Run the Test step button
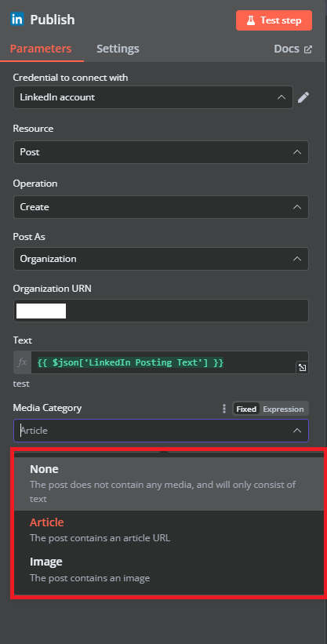This screenshot has width=327, height=644. [274, 20]
